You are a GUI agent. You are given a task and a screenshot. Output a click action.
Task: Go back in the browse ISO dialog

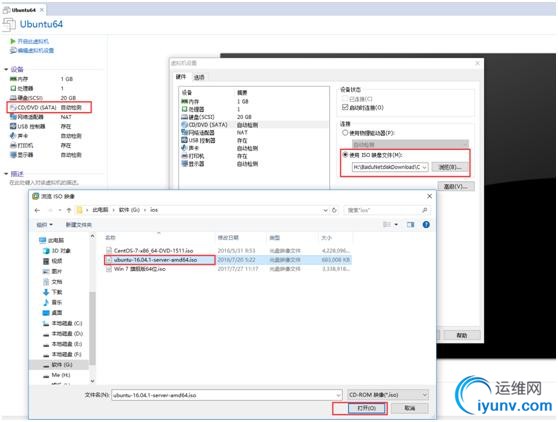pyautogui.click(x=37, y=210)
